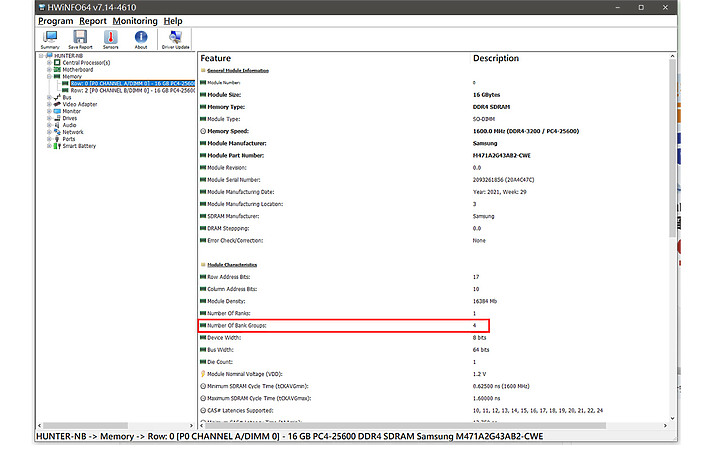Click the Module Part Number label
The width and height of the screenshot is (720, 451).
pos(236,156)
